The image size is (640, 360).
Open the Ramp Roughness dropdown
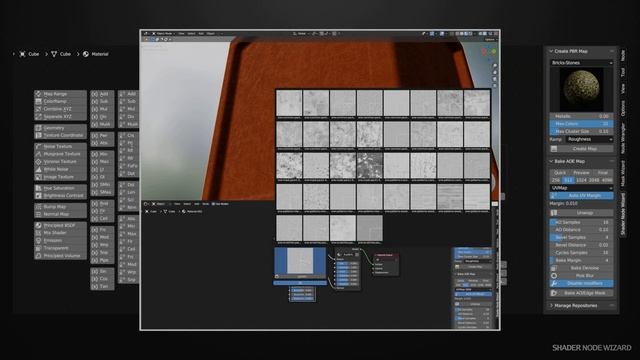tap(590, 139)
